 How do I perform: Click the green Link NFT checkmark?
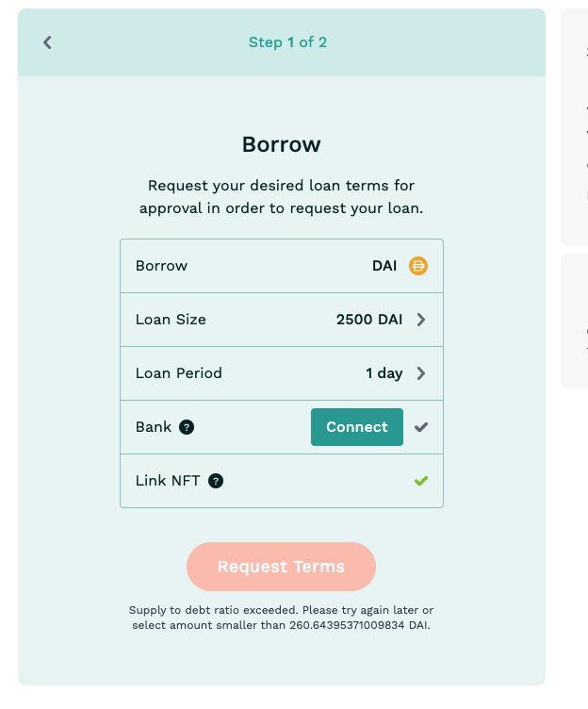coord(421,481)
